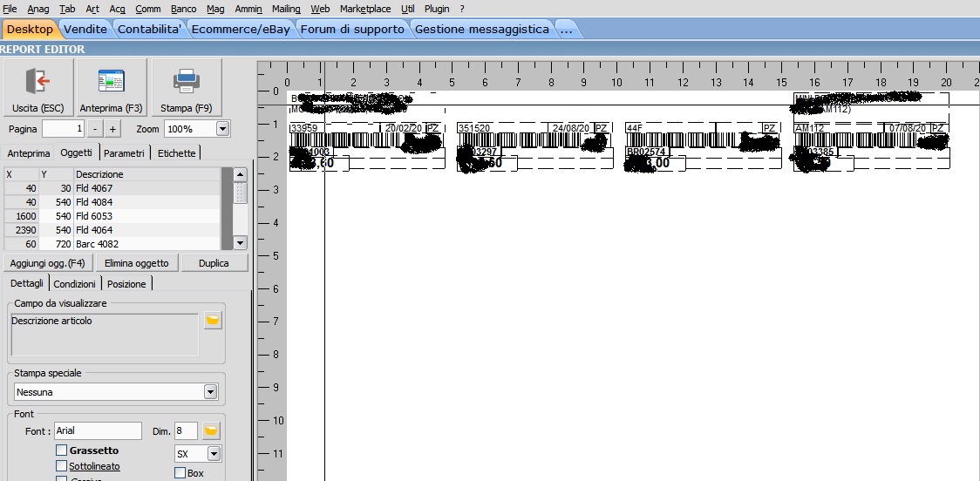Open the File menu
This screenshot has width=980, height=481.
pyautogui.click(x=10, y=9)
